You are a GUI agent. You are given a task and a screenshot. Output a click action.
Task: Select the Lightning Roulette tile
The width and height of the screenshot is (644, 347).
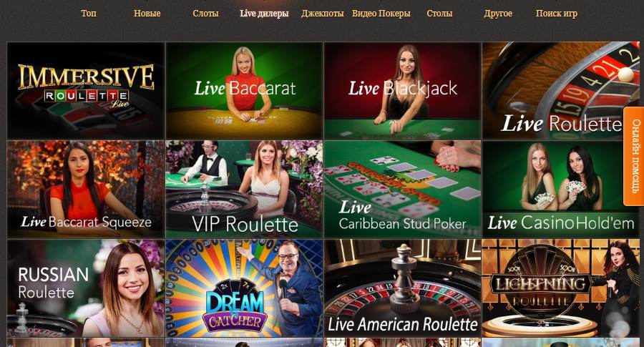point(560,288)
